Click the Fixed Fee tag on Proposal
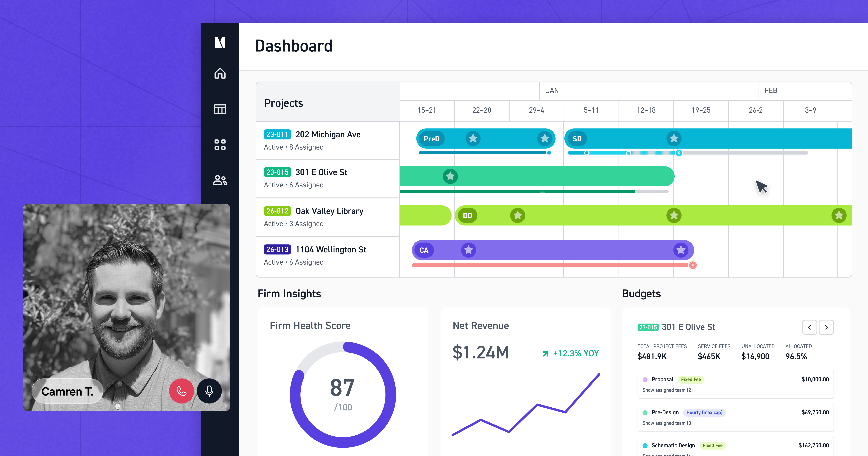The height and width of the screenshot is (456, 868). 691,379
